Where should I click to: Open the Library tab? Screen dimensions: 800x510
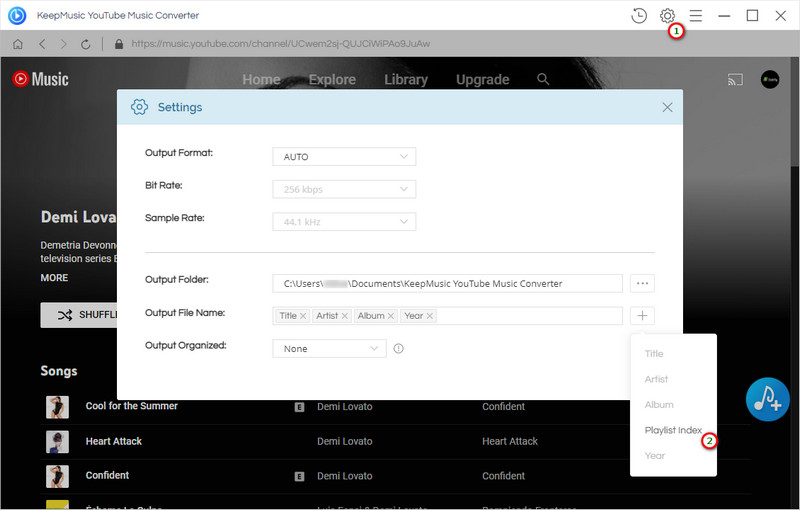point(406,80)
